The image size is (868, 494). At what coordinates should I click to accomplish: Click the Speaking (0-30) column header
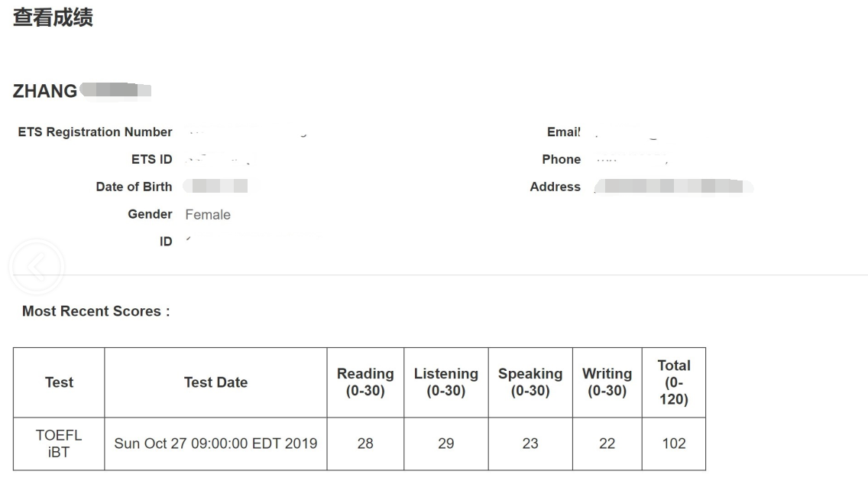coord(530,382)
